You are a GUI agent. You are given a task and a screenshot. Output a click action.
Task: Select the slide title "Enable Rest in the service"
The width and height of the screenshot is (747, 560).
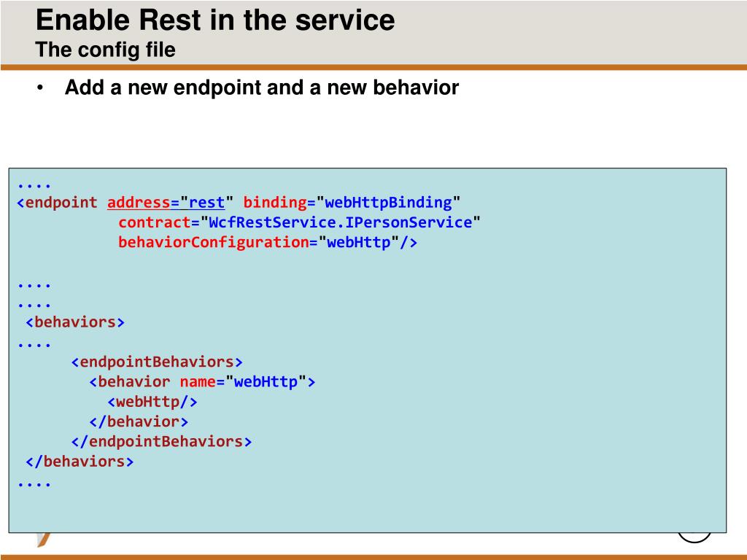[x=215, y=20]
